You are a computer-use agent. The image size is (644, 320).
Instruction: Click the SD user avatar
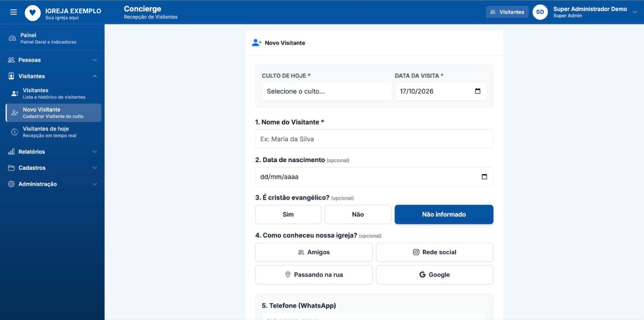click(540, 12)
